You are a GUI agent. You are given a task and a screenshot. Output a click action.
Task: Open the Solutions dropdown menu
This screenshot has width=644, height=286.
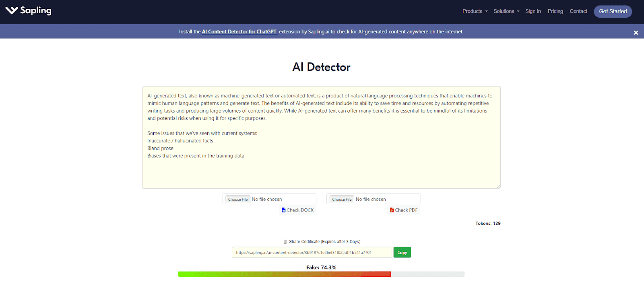[x=506, y=11]
